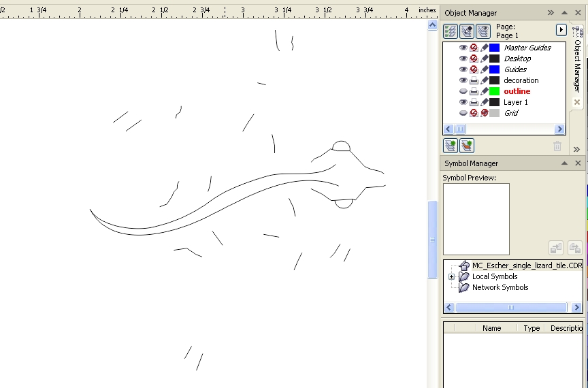Select the red outline layer name
This screenshot has width=588, height=388.
tap(517, 91)
